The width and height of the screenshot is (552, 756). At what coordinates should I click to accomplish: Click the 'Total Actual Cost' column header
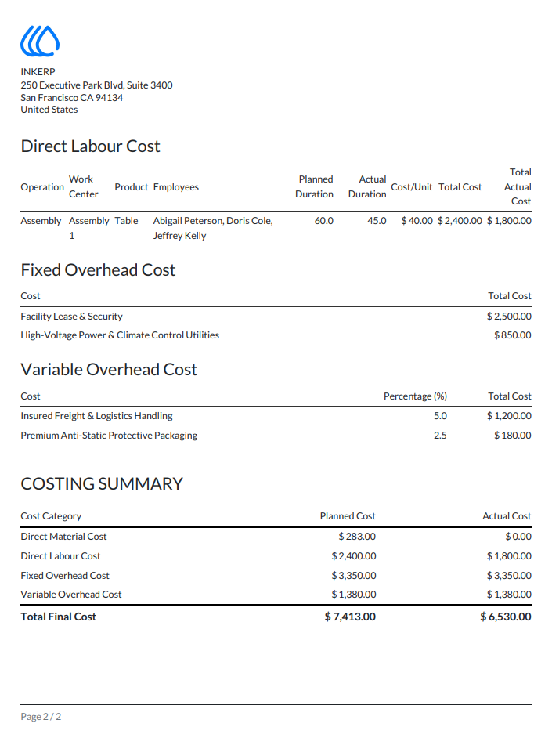518,186
